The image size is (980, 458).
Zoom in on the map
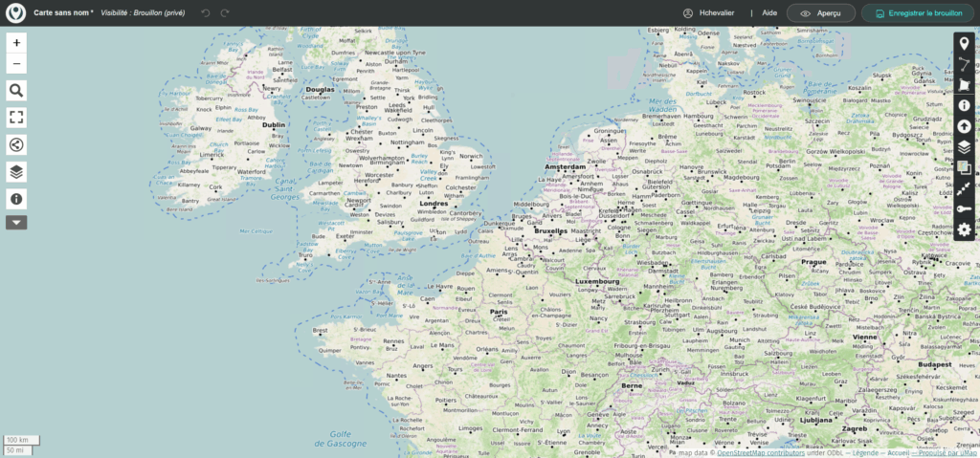[16, 43]
